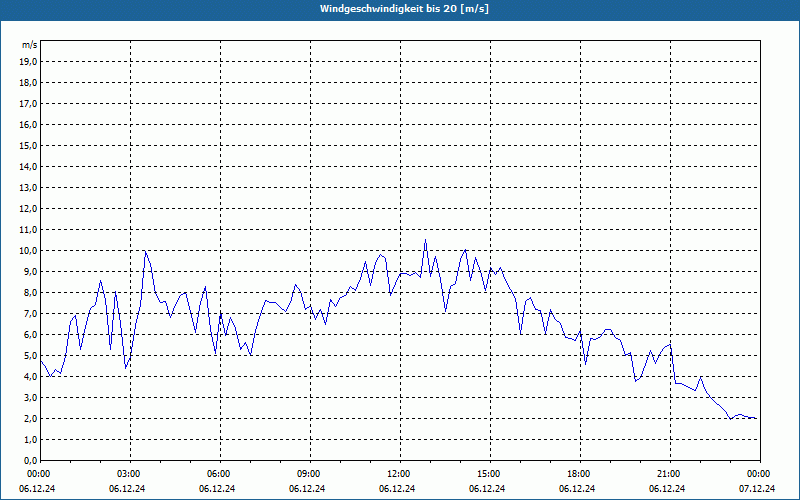Click the y-axis label "15,0"
Image resolution: width=800 pixels, height=500 pixels.
coord(29,145)
